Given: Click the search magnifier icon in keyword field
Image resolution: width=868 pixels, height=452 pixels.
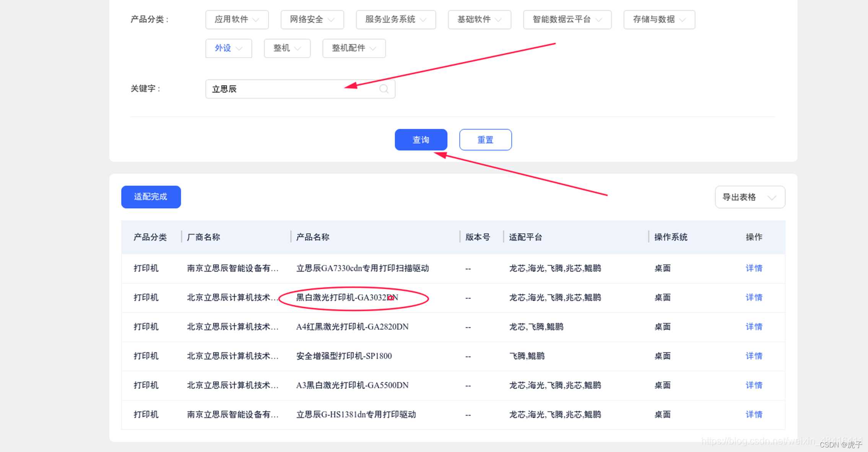Looking at the screenshot, I should coord(384,89).
